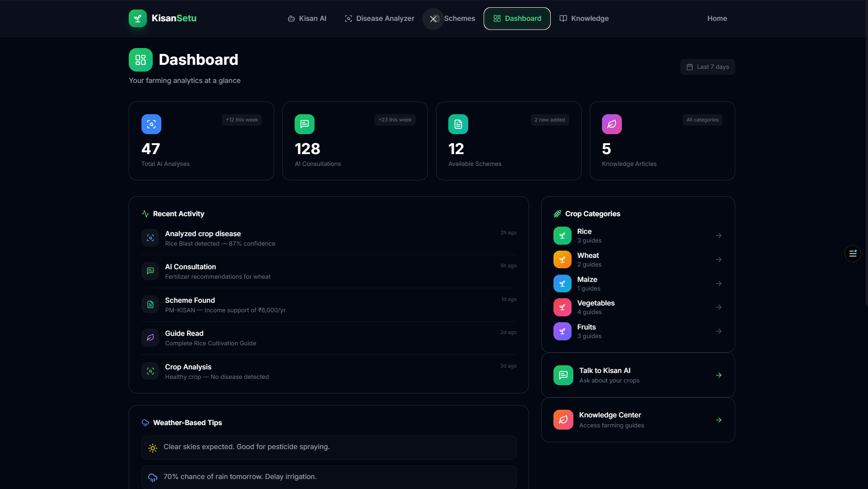Click the Talk to Kisan AI chat icon
The width and height of the screenshot is (868, 489).
563,375
